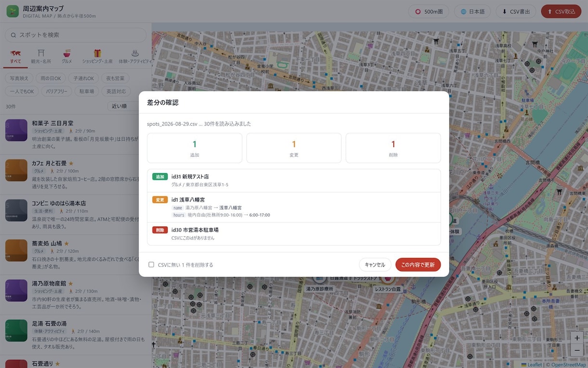Zoom out the map with minus

click(x=577, y=351)
